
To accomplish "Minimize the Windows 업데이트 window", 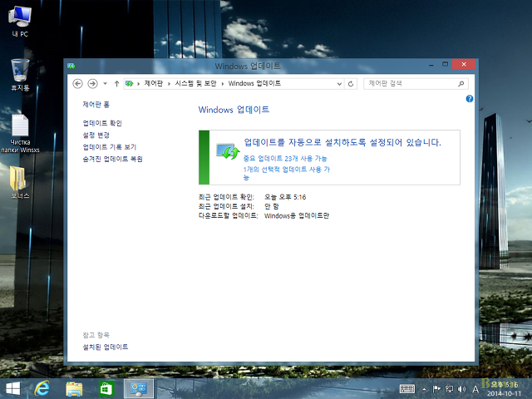I will pyautogui.click(x=431, y=65).
